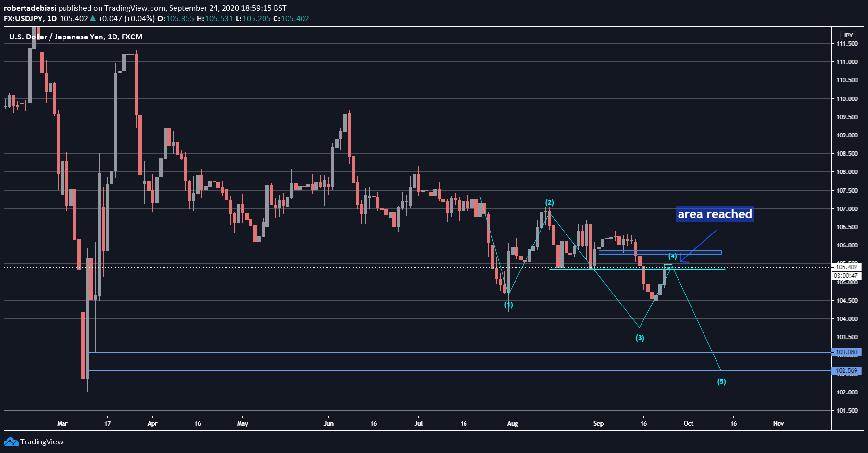Image resolution: width=868 pixels, height=453 pixels.
Task: Click the 108.000 price axis label
Action: pyautogui.click(x=847, y=172)
